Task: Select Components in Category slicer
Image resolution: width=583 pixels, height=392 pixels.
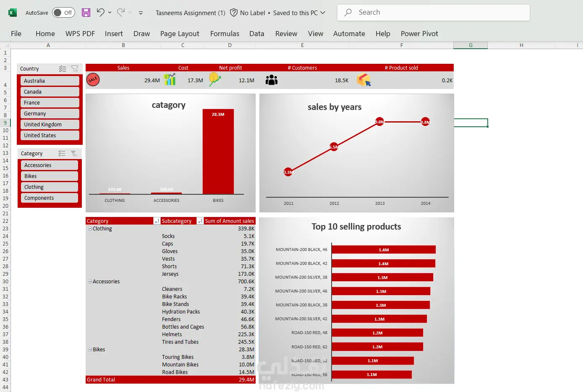Action: (x=50, y=198)
